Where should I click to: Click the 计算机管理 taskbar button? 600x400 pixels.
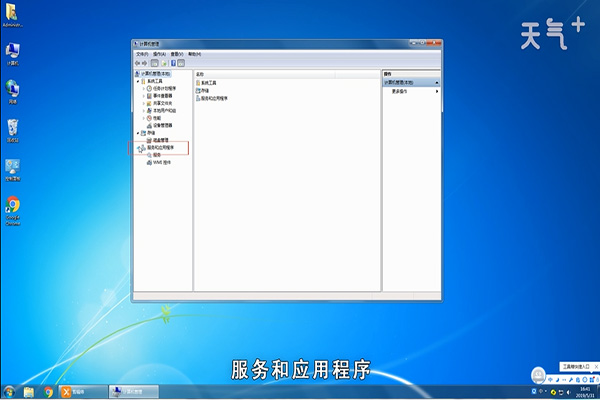134,392
